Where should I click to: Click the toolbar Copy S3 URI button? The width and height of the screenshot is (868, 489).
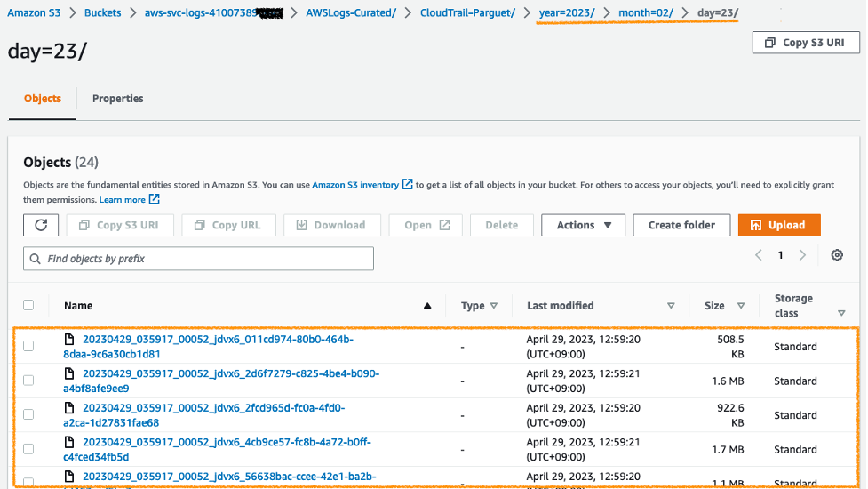coord(120,225)
